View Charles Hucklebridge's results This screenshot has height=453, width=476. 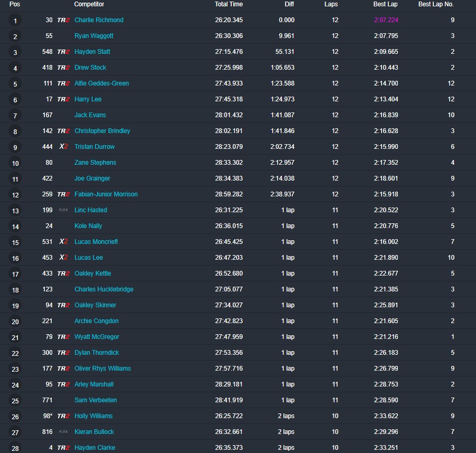click(103, 289)
